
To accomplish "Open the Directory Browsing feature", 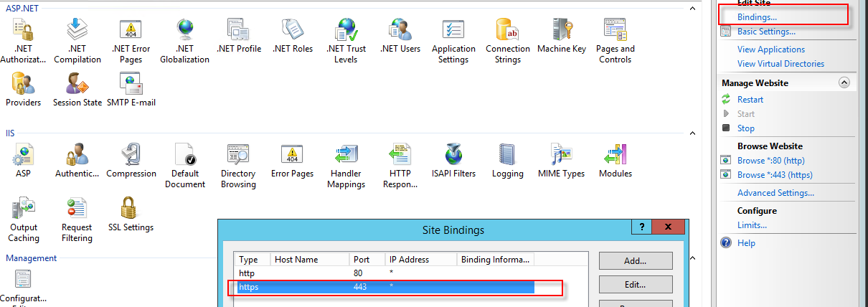I will point(238,165).
